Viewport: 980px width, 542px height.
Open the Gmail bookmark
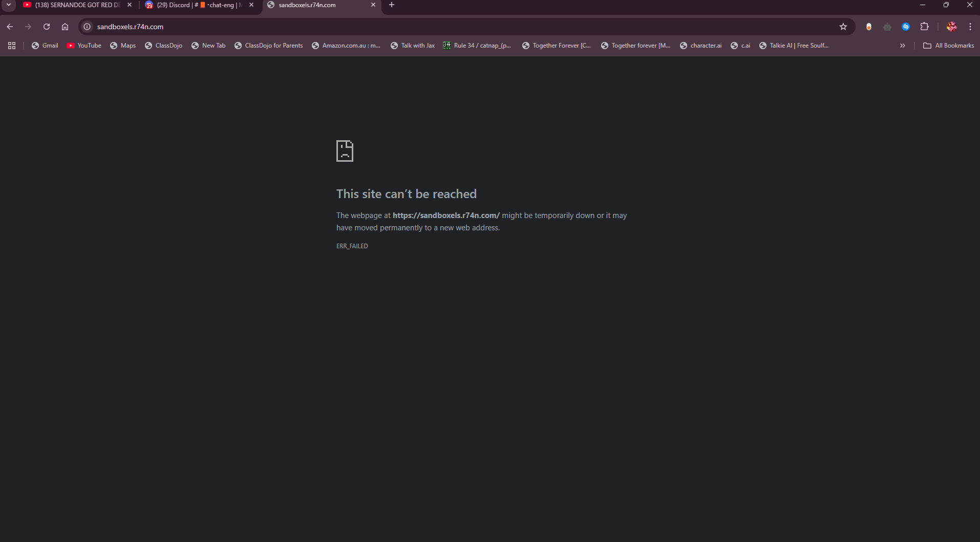45,45
